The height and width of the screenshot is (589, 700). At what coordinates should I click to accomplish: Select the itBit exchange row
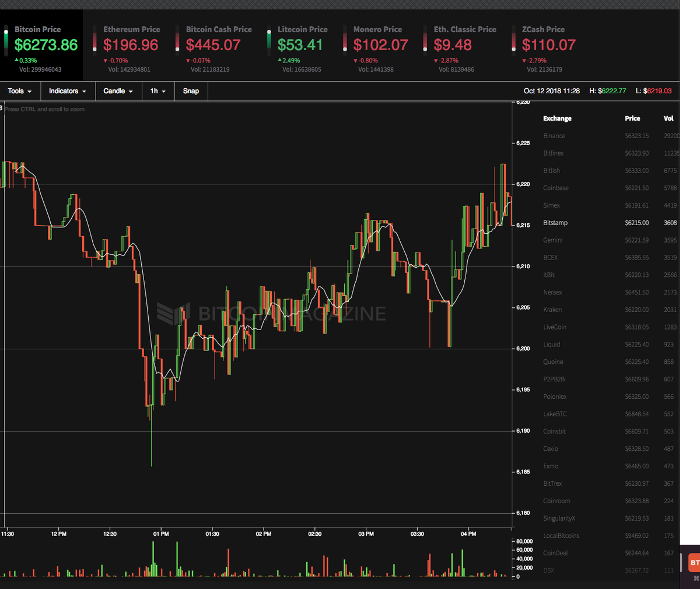pos(611,275)
